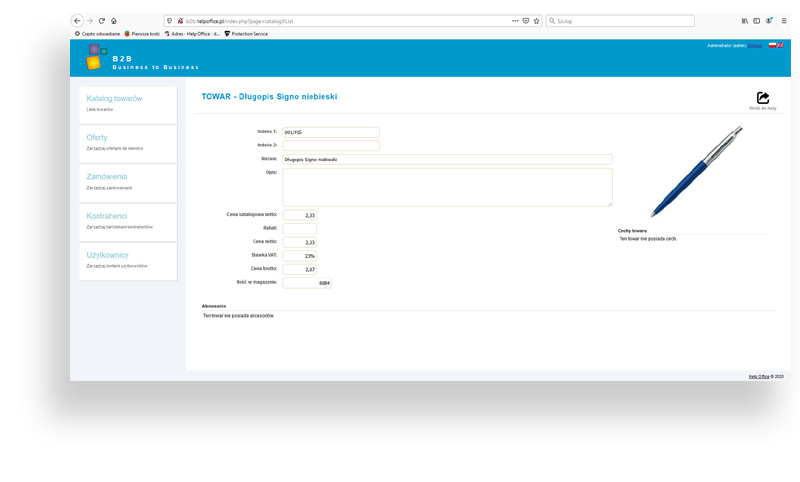The height and width of the screenshot is (482, 800).
Task: Click the blue pen product image
Action: tap(696, 172)
